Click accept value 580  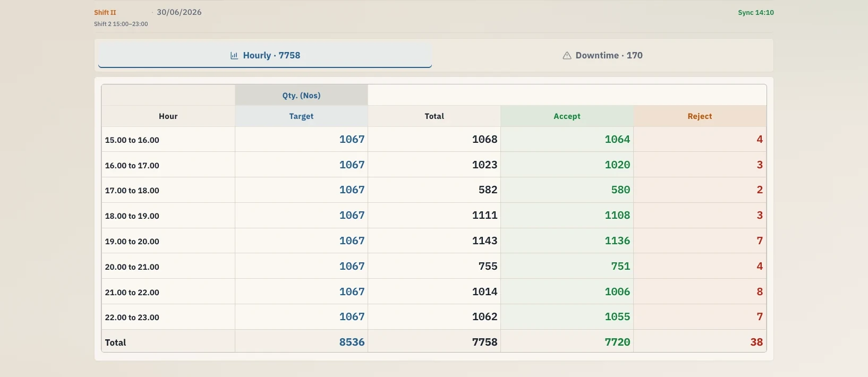coord(620,190)
